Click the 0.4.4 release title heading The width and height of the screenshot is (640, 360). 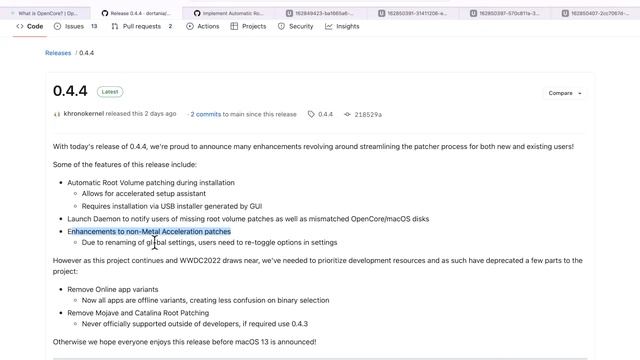click(x=70, y=91)
